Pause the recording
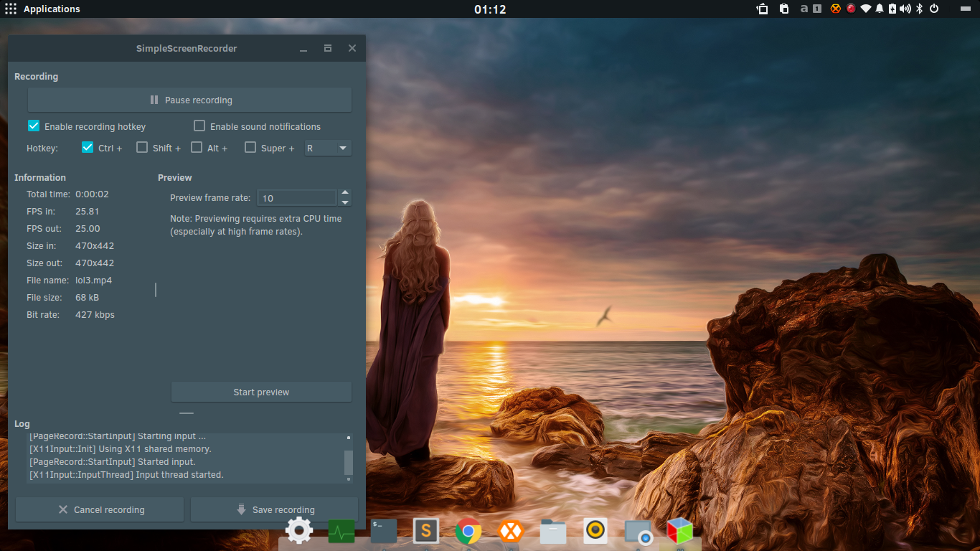Screen dimensions: 980x551 [189, 100]
